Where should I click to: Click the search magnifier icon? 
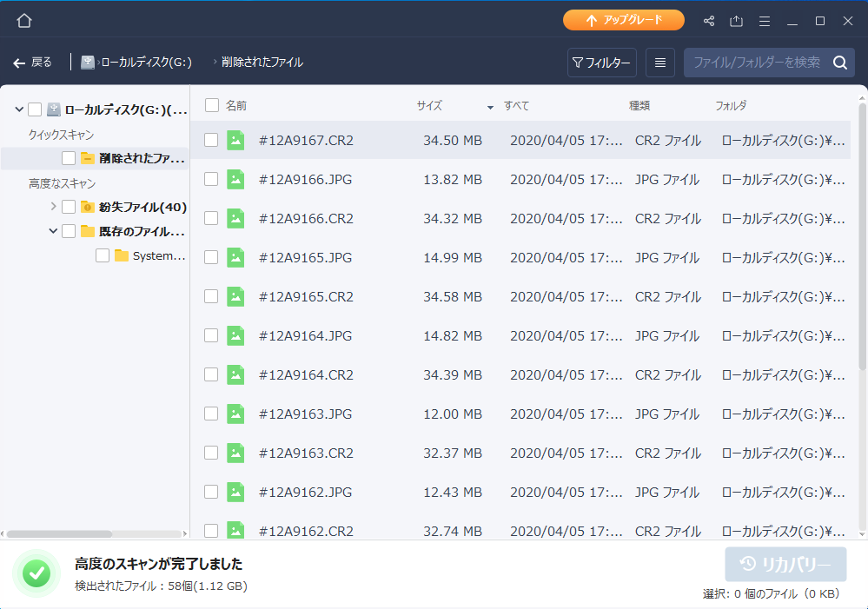click(839, 63)
